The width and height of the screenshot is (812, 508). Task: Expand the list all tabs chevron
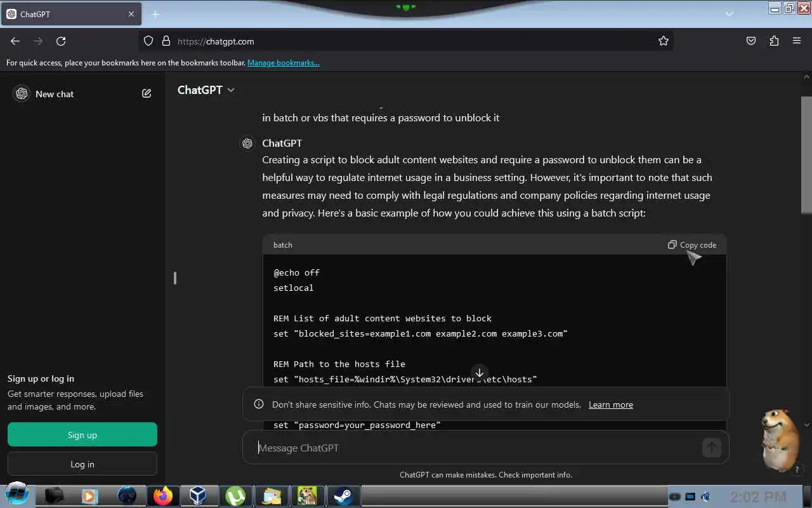pos(730,14)
